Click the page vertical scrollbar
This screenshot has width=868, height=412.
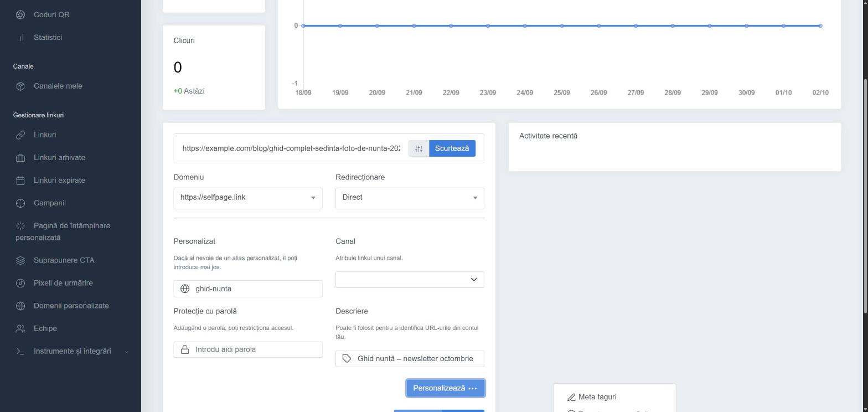click(x=865, y=195)
